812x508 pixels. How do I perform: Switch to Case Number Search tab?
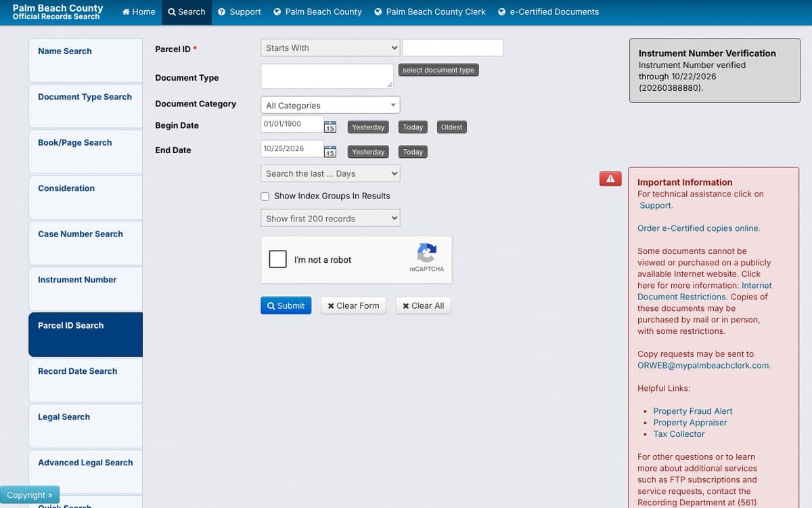click(x=85, y=243)
